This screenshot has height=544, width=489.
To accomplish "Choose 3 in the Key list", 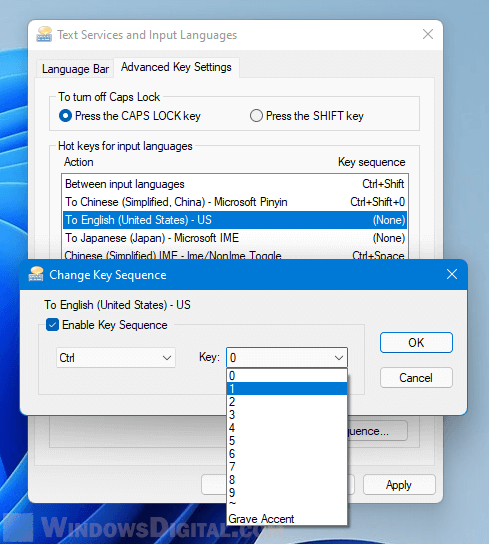I will pyautogui.click(x=287, y=415).
